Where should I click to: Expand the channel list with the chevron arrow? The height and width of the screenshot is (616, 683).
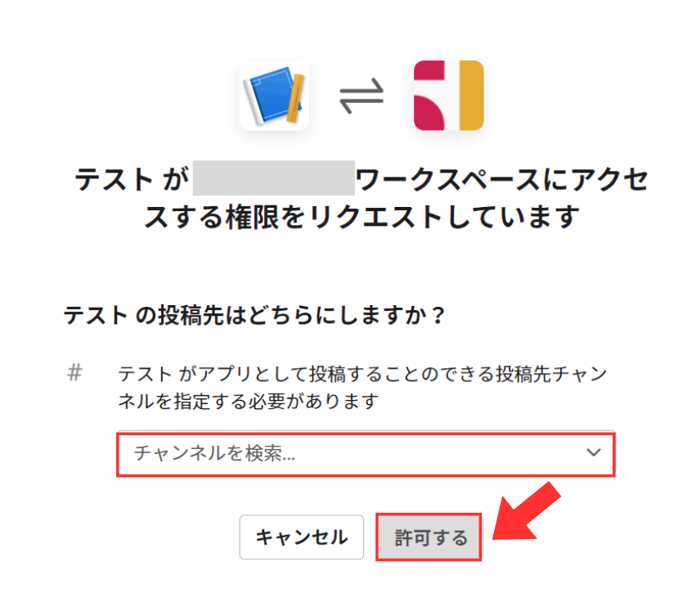(593, 452)
